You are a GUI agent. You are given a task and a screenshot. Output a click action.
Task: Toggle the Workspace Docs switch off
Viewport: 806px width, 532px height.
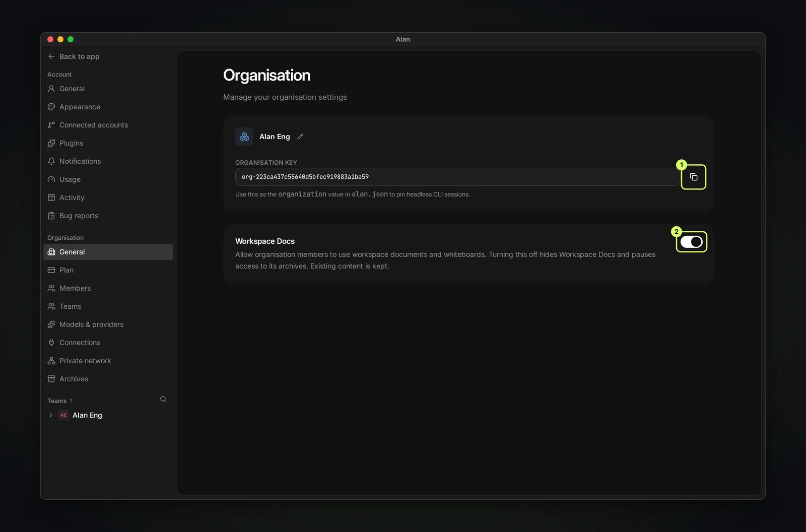tap(691, 242)
